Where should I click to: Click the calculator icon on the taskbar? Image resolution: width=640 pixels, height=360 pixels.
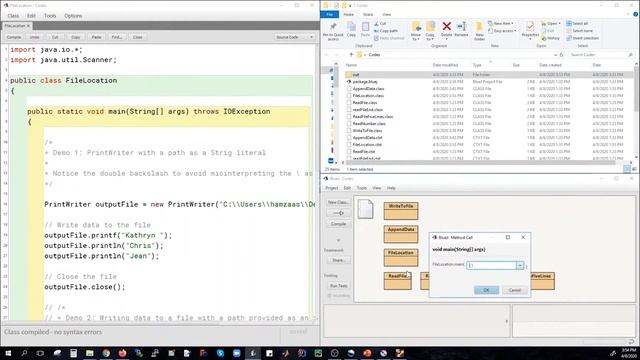coord(73,353)
